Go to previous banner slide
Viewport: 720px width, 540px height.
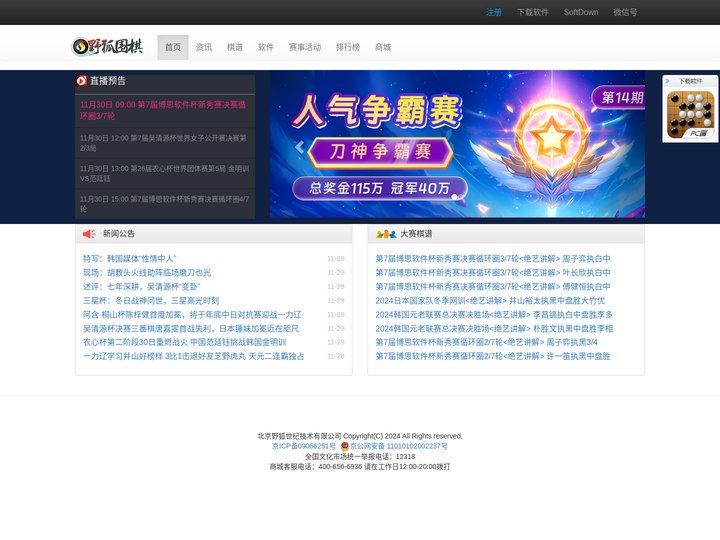(x=299, y=147)
